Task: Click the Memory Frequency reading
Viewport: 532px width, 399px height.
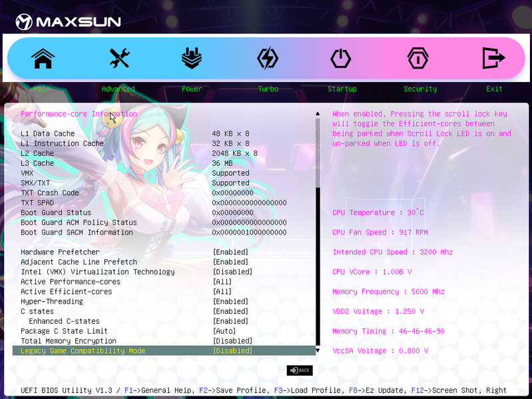Action: (388, 292)
